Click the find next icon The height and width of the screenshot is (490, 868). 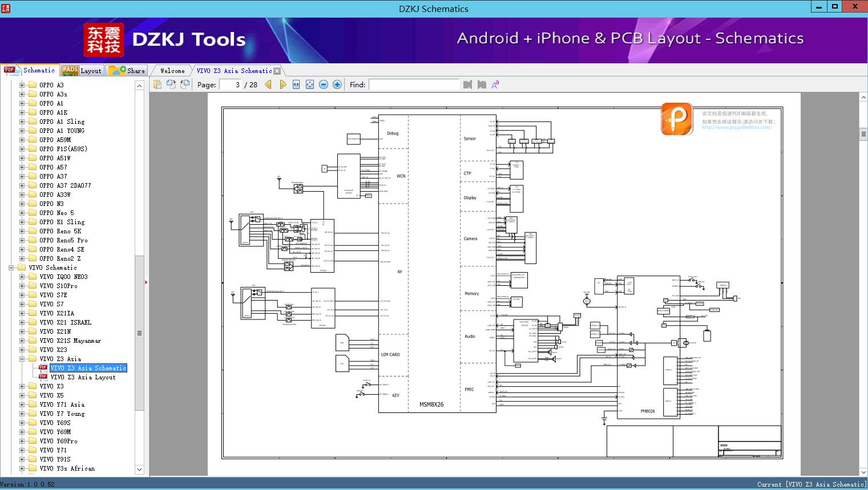482,84
